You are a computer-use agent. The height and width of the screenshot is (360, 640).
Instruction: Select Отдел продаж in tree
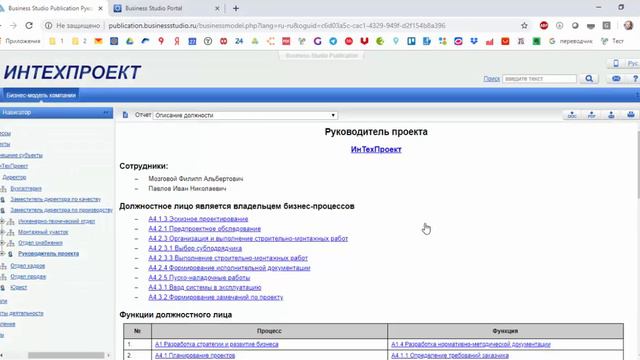pos(28,277)
